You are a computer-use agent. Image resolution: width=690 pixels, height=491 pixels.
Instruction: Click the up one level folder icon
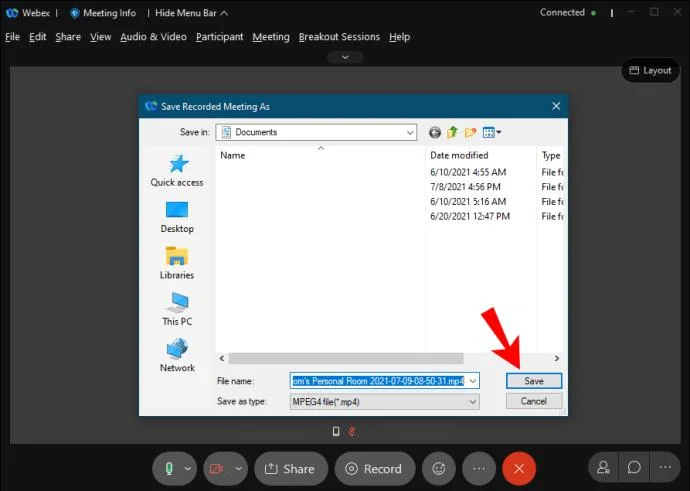(453, 132)
